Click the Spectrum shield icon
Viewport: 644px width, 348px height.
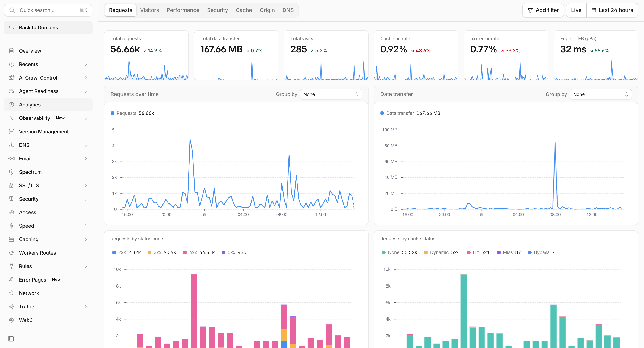coord(11,172)
